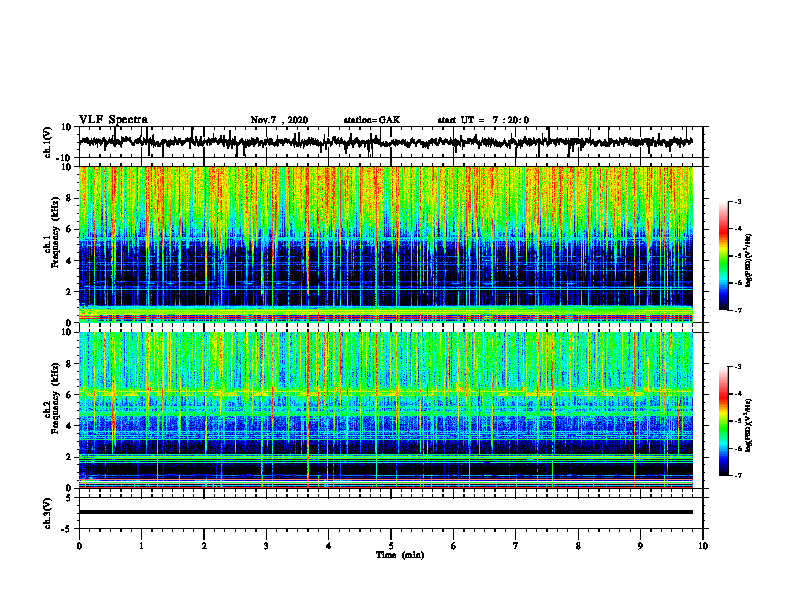Click the "ch.3(V)" axis label
This screenshot has height=612, width=792.
coord(49,513)
